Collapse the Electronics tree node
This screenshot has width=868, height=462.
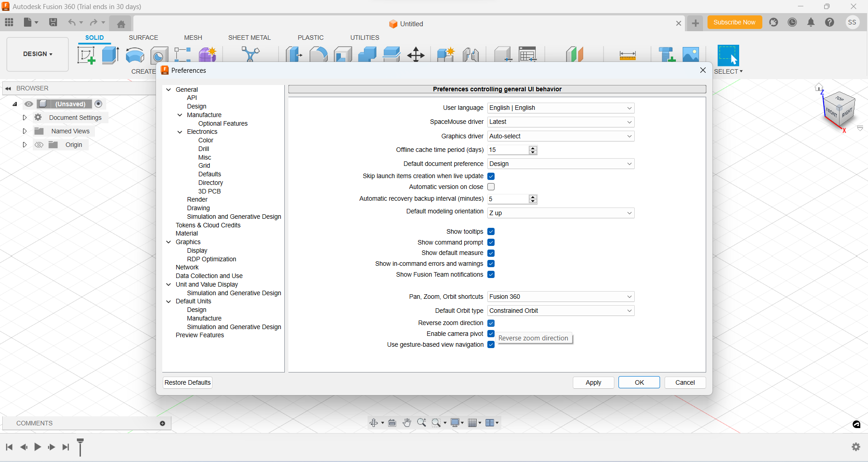[180, 132]
